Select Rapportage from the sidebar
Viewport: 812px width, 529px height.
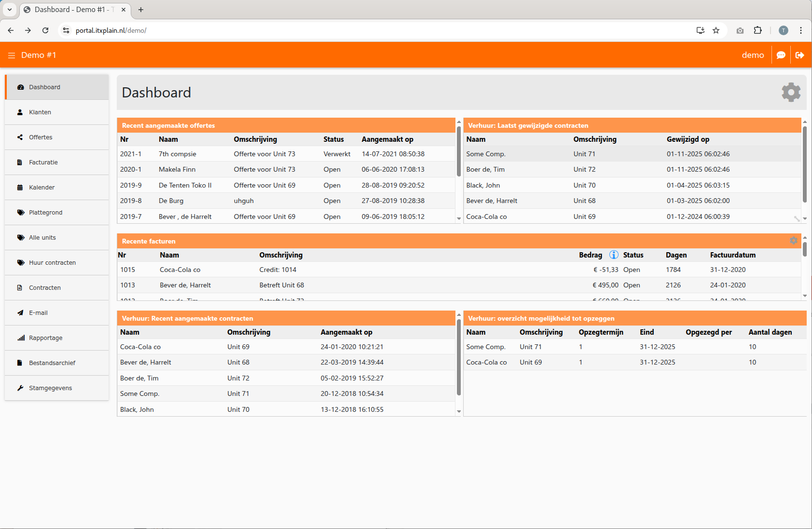click(45, 338)
